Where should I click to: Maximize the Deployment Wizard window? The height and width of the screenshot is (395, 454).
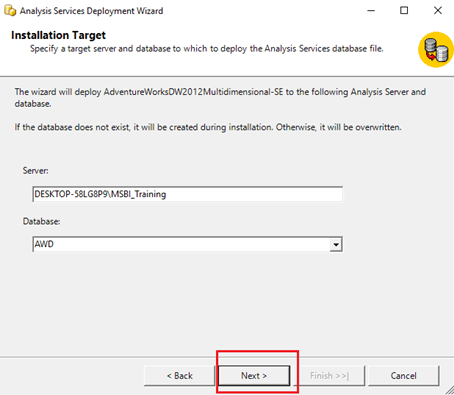[404, 11]
